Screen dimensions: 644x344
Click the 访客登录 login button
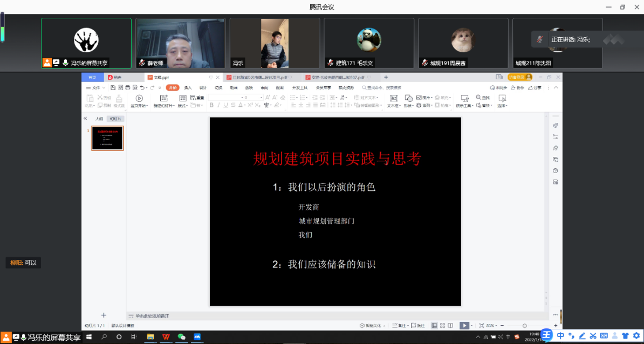(x=519, y=77)
